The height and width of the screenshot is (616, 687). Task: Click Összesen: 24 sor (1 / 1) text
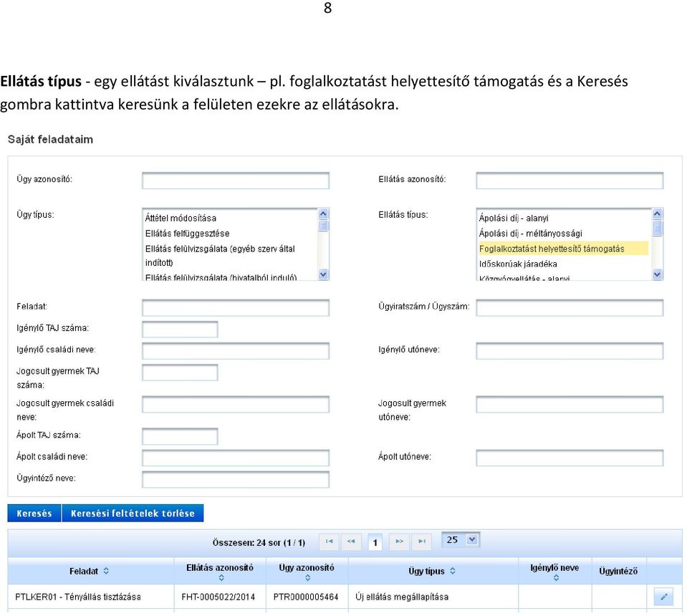tap(259, 542)
